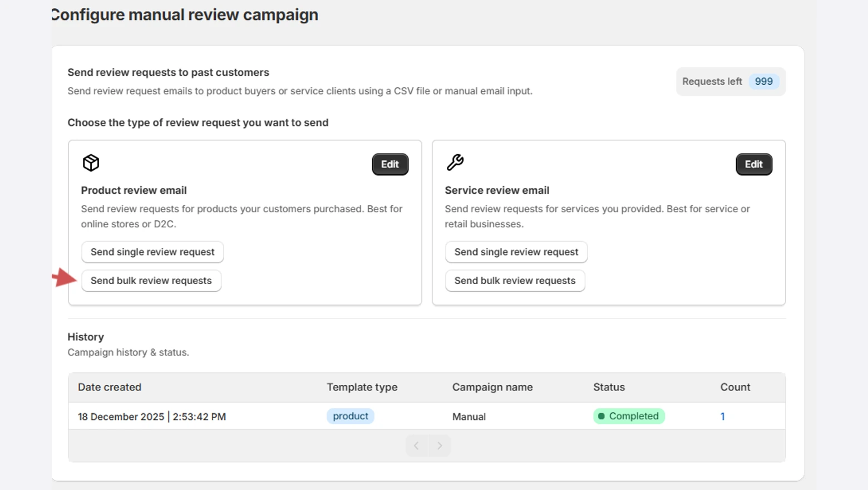Viewport: 868px width, 490px height.
Task: Click "Send review requests to past customers" heading
Action: click(x=169, y=72)
